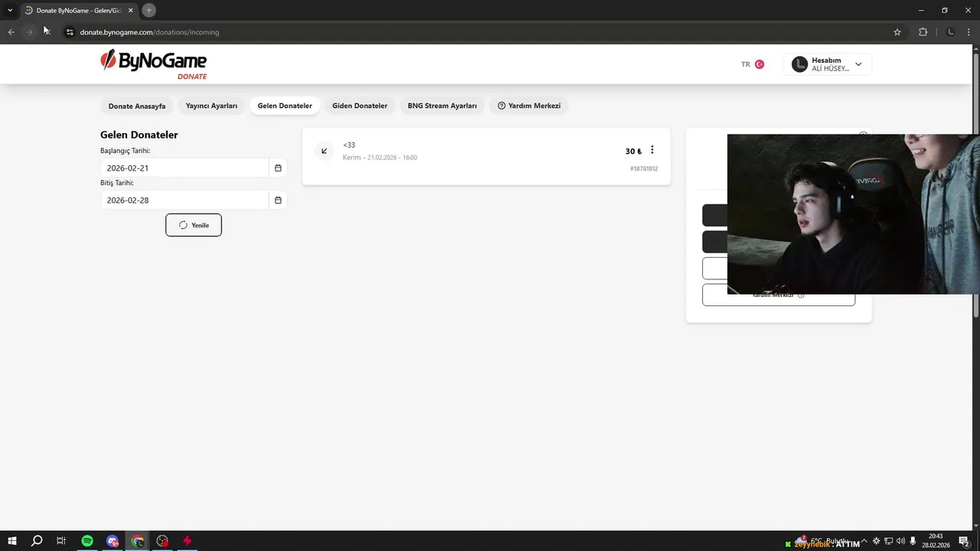
Task: Click the Yenile refresh button
Action: (x=194, y=225)
